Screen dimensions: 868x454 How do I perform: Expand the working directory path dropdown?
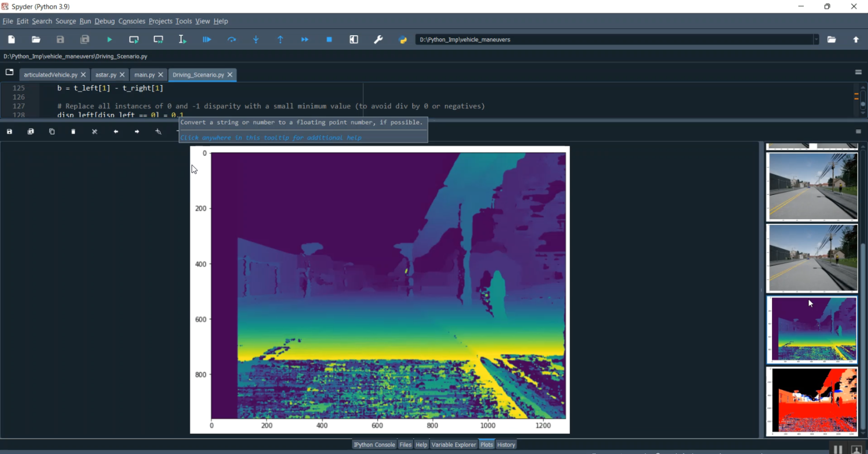(816, 39)
